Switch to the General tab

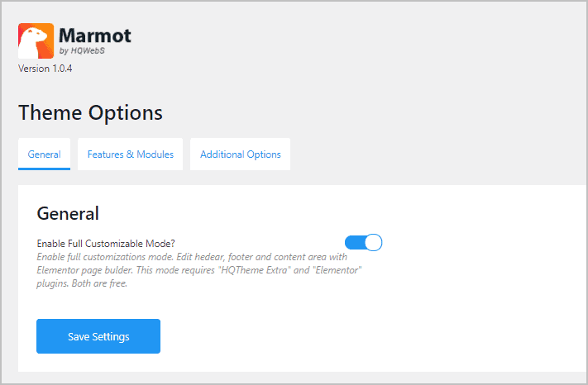pos(45,154)
